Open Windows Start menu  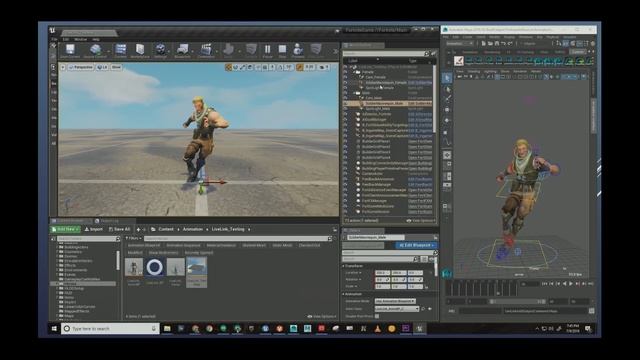tap(54, 328)
